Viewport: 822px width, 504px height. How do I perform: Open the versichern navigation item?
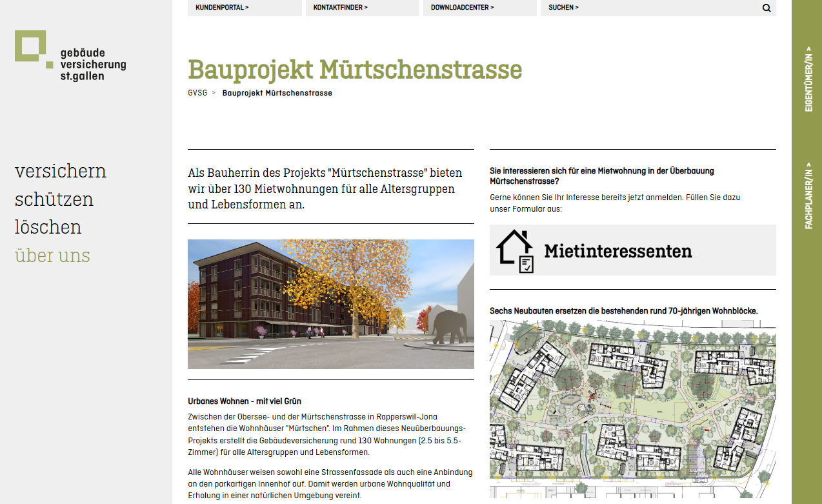[x=61, y=171]
